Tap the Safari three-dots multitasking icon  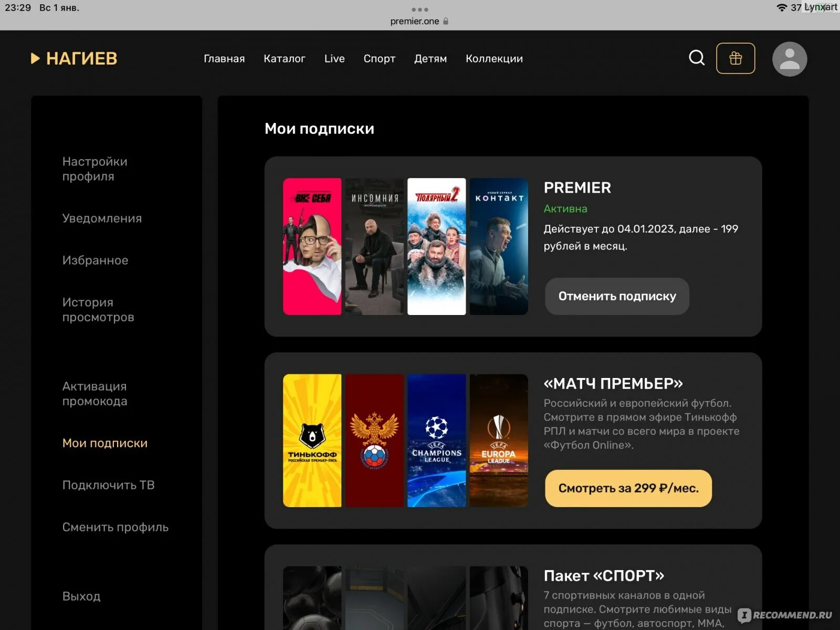click(x=420, y=9)
